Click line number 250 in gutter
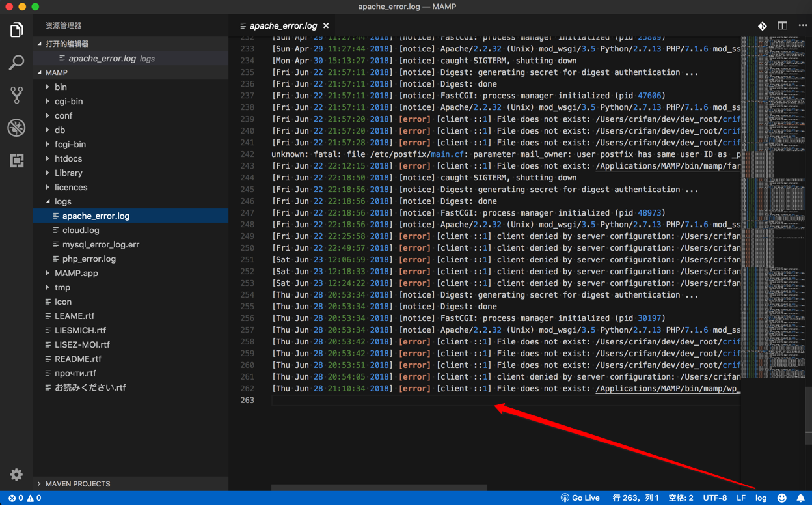The image size is (812, 506). click(x=247, y=248)
